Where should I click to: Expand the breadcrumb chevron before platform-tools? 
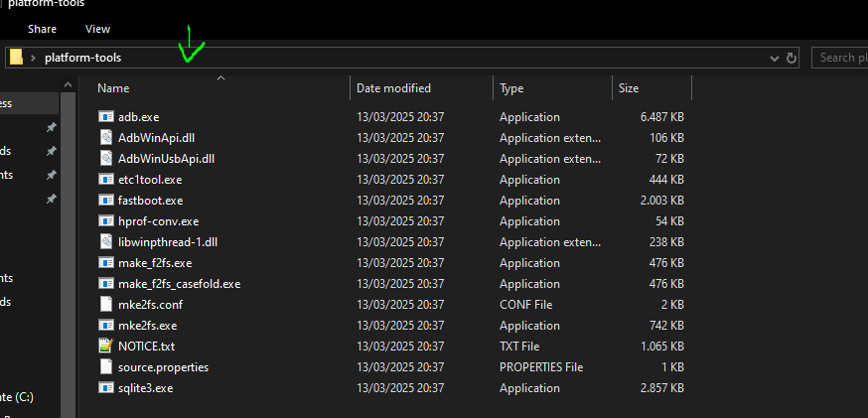[x=33, y=58]
